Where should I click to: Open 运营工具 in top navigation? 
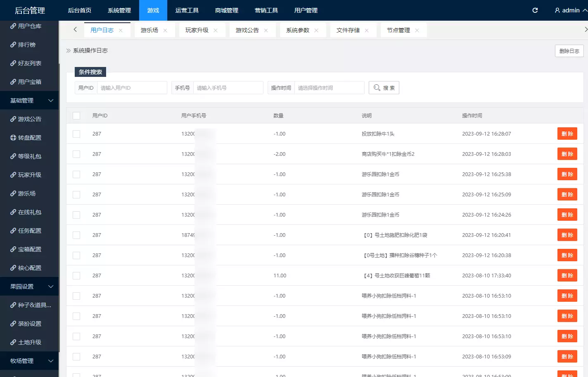[x=187, y=10]
